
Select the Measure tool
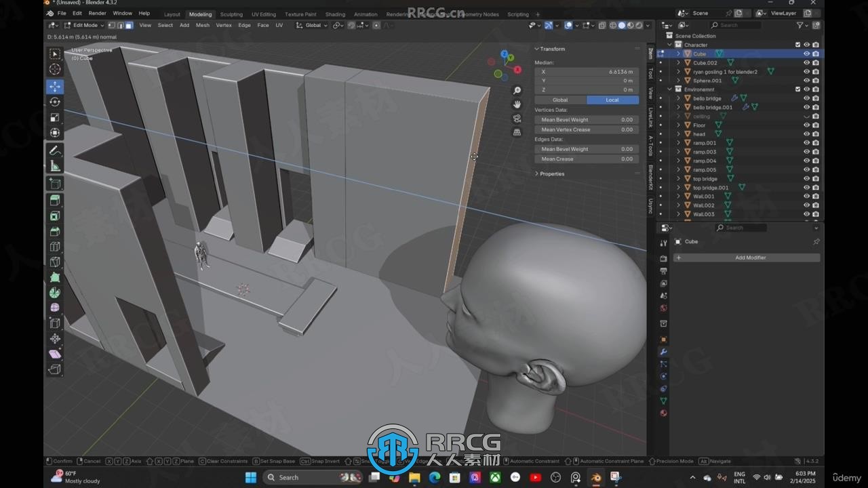click(55, 166)
